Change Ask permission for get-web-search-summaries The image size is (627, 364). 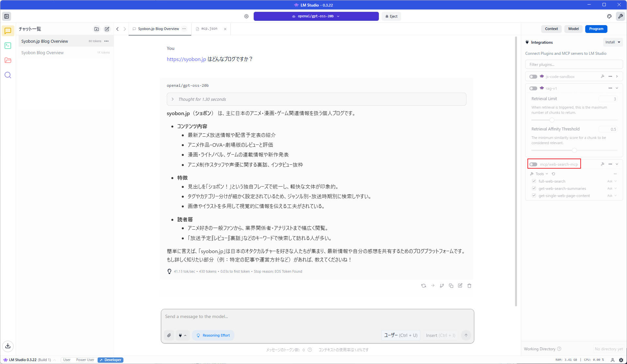[x=612, y=189]
